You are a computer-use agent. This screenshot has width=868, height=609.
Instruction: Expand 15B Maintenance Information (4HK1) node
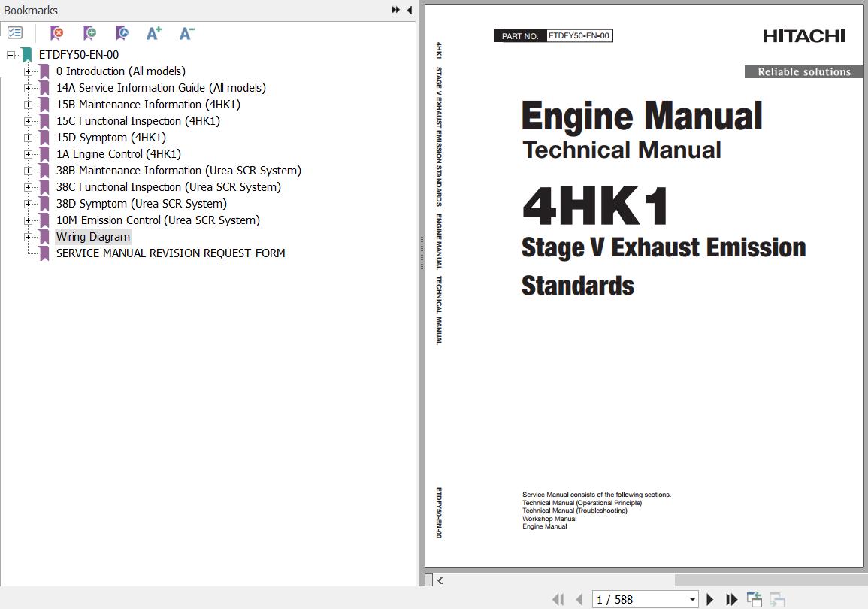pos(28,105)
